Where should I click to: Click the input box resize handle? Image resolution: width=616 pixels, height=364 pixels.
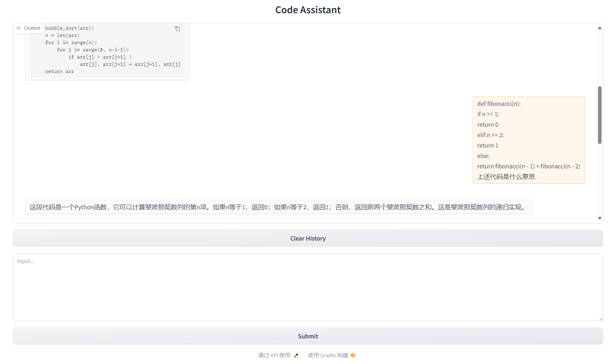click(600, 319)
